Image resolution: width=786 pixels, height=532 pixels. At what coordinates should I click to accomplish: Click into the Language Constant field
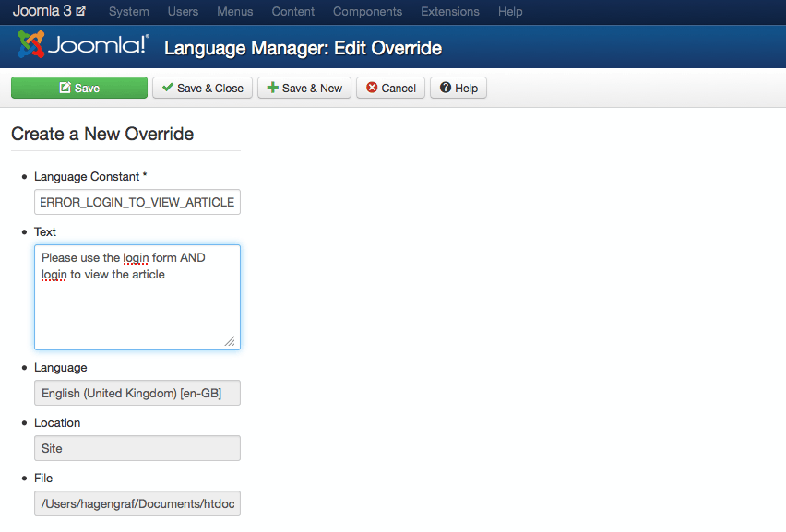coord(137,202)
